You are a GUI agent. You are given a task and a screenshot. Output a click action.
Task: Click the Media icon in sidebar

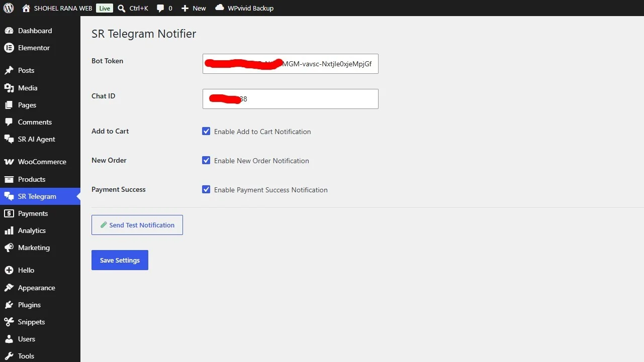9,88
